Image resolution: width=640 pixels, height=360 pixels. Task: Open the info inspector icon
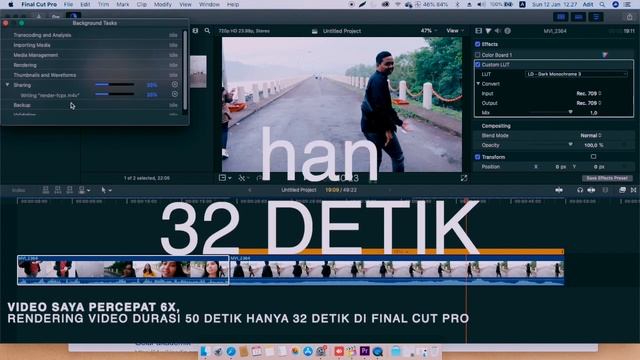[x=507, y=31]
